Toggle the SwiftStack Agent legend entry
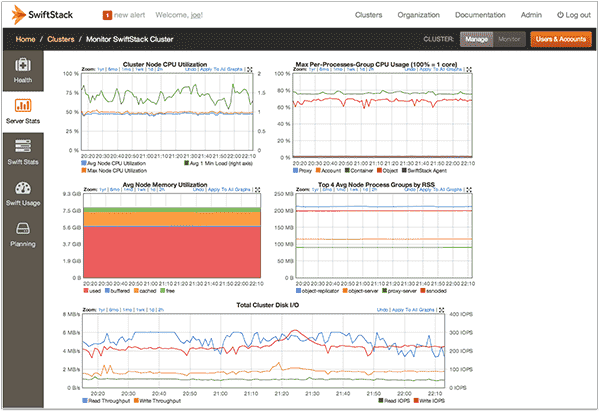 click(x=424, y=171)
